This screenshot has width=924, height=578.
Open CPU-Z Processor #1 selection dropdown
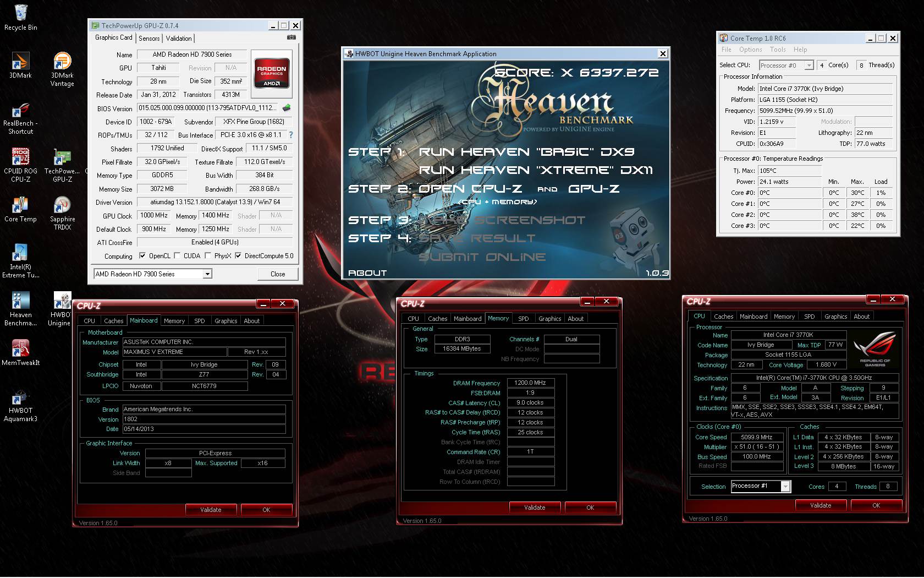(x=761, y=486)
